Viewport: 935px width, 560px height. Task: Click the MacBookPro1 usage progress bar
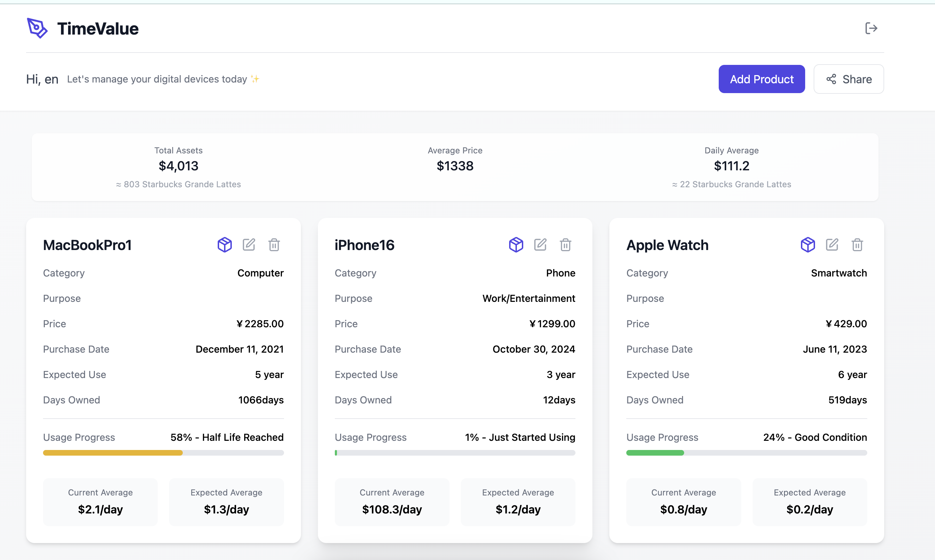click(163, 453)
